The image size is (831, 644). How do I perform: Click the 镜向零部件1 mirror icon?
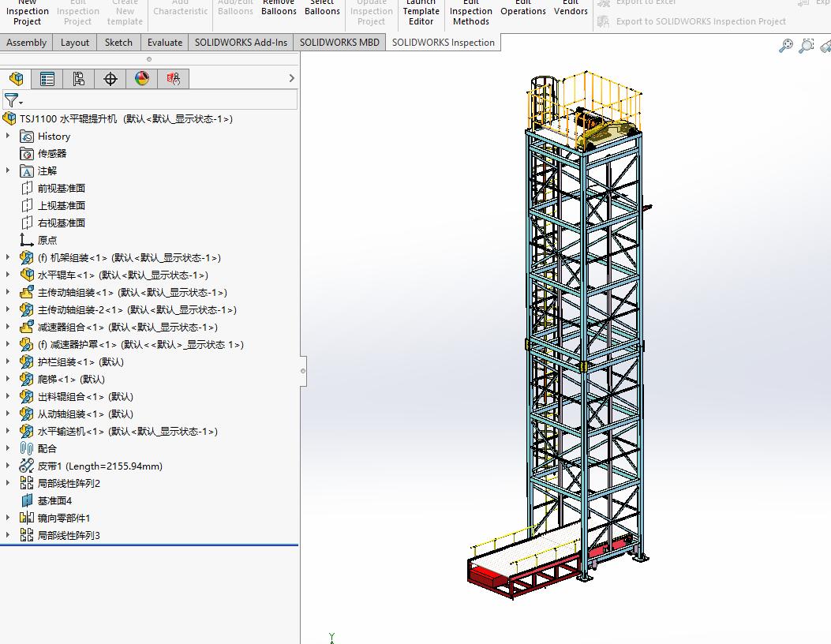27,518
